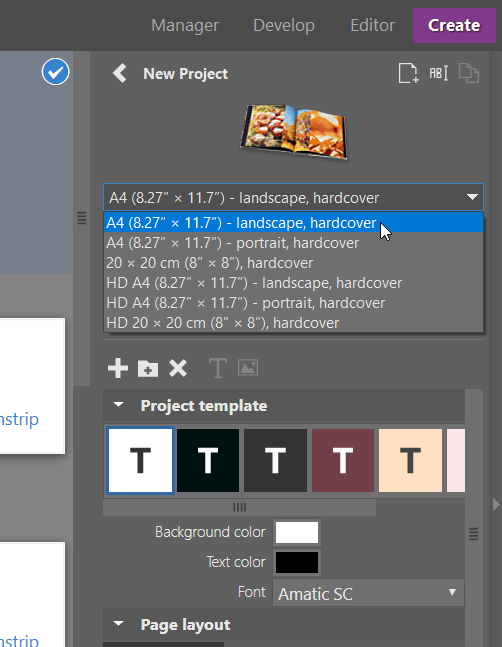Click the back arrow beside New Project
Screen dimensions: 502x647
point(120,73)
